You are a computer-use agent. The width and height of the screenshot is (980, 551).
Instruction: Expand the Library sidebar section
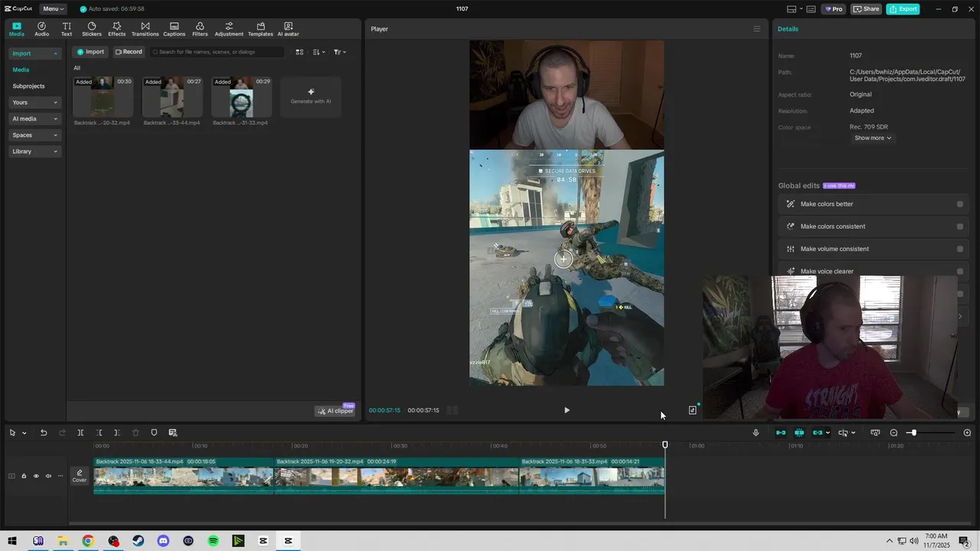pyautogui.click(x=34, y=152)
